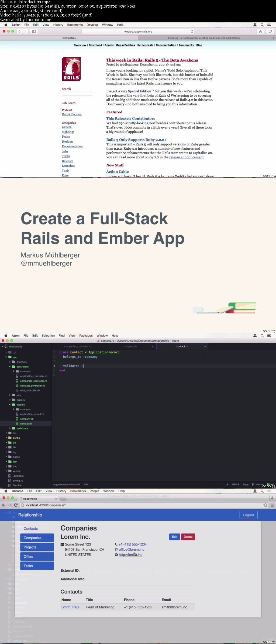Open the Packages menu in Atom
The image size is (276, 644).
pos(86,336)
